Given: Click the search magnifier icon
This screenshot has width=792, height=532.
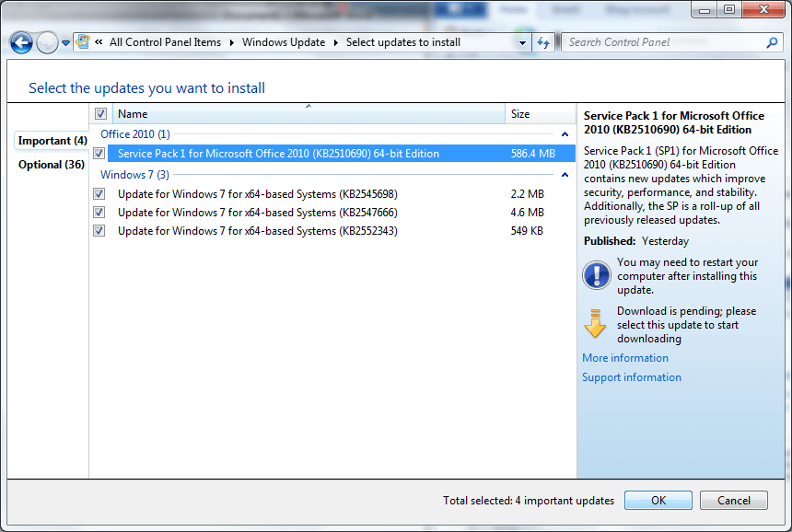Looking at the screenshot, I should [x=773, y=42].
